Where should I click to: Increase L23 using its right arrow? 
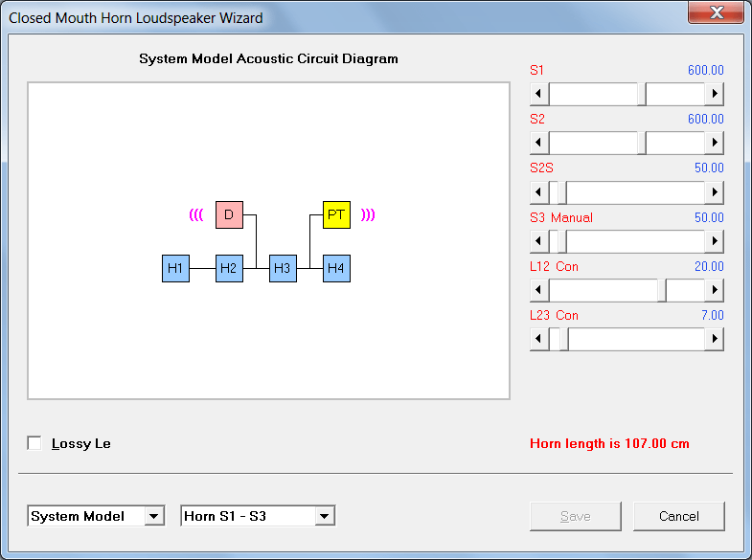pos(714,339)
